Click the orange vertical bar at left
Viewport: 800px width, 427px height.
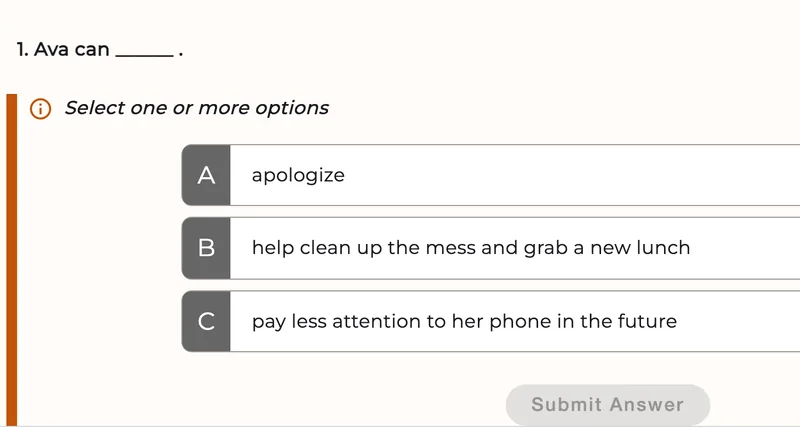point(11,260)
